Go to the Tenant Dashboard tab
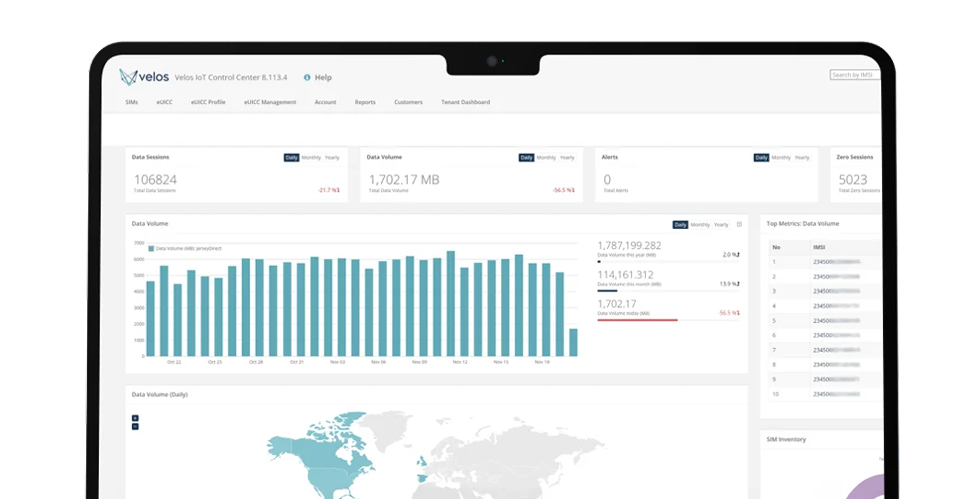This screenshot has height=499, width=980. (465, 102)
